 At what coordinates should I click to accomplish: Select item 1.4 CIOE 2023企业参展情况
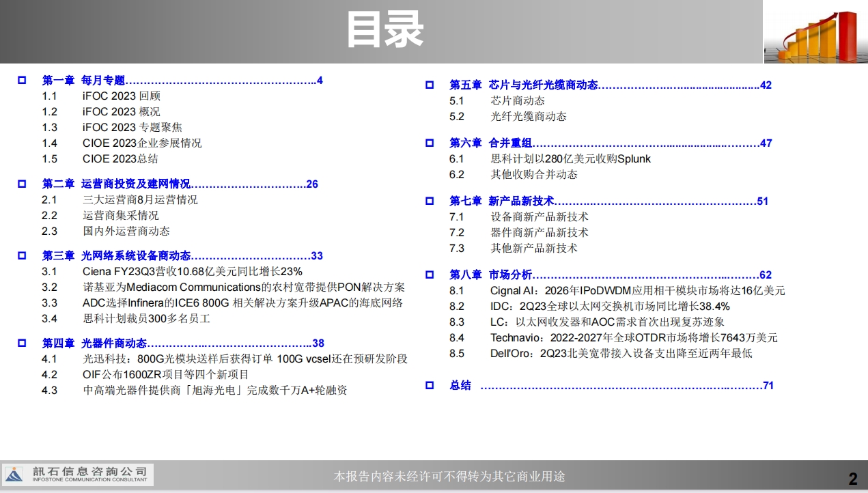[x=141, y=143]
